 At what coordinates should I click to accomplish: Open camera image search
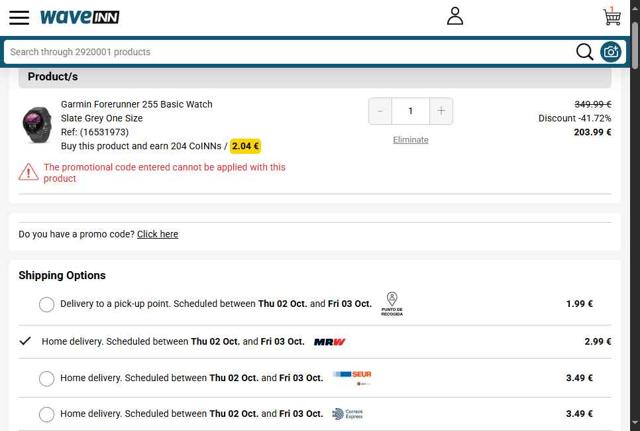[x=610, y=52]
